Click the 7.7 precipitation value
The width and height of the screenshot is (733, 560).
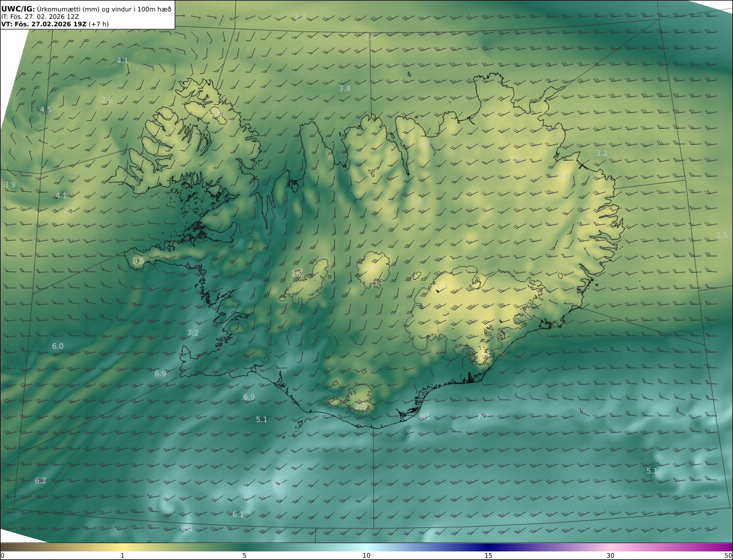483,417
